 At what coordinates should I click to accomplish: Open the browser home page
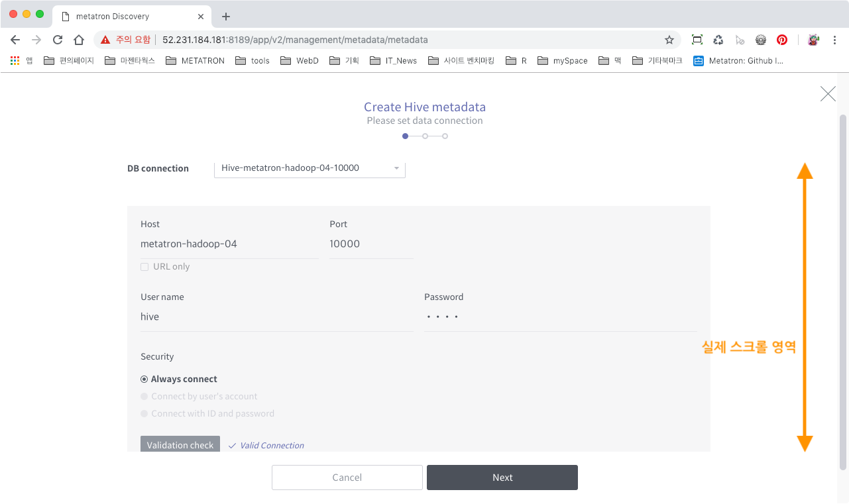[79, 40]
